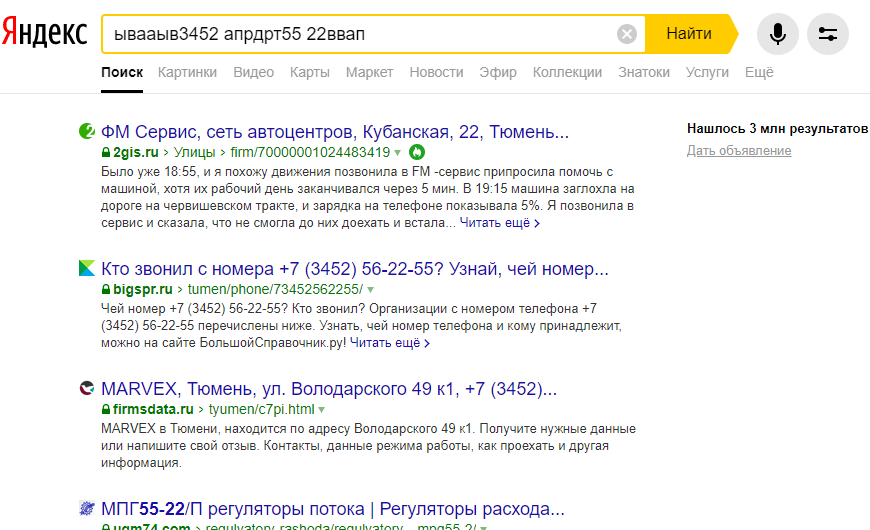
Task: Switch to the Картинки tab
Action: click(187, 72)
